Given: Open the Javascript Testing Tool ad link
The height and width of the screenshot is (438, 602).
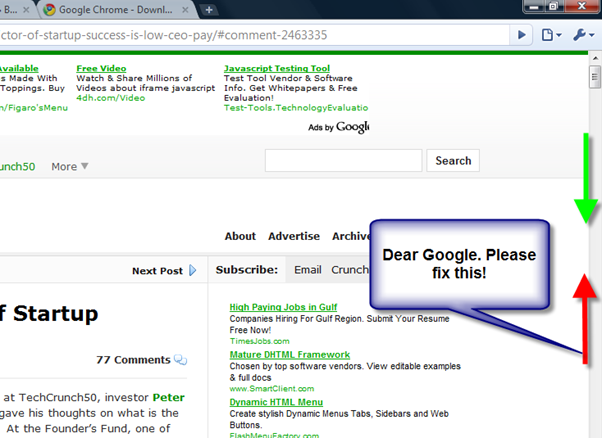Looking at the screenshot, I should (x=277, y=68).
